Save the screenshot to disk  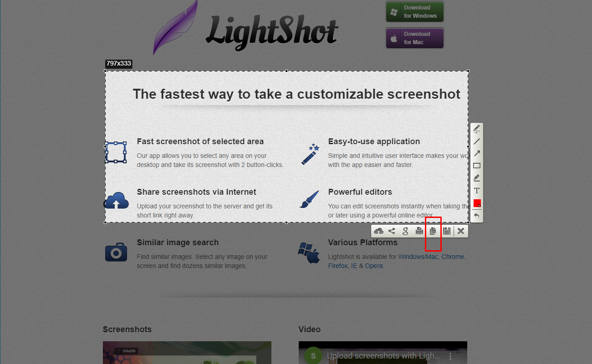point(447,231)
